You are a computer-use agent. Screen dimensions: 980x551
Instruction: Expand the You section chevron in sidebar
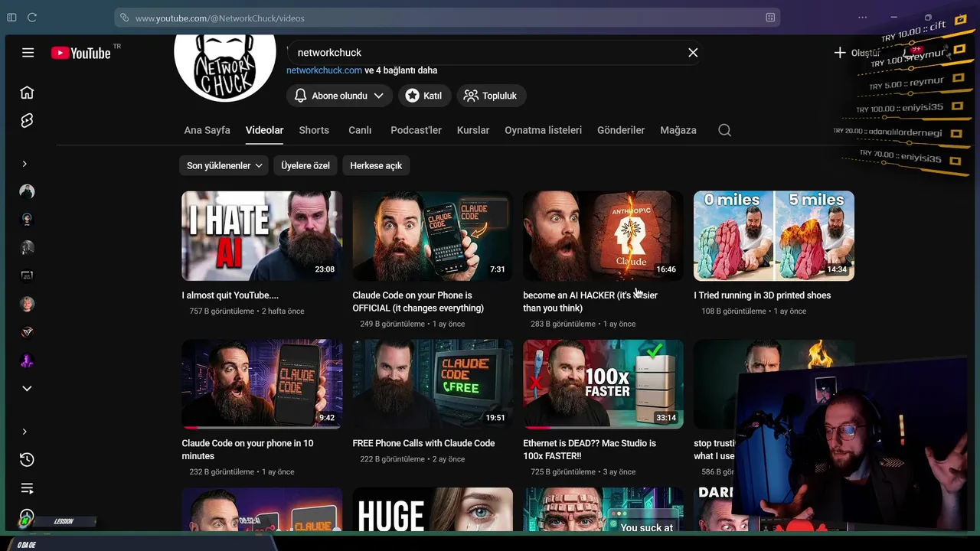point(24,432)
